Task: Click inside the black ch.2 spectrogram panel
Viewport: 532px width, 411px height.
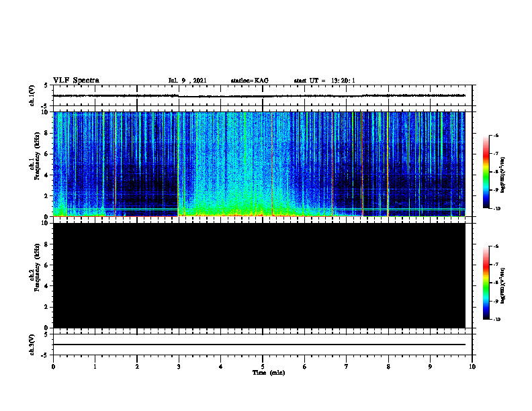Action: click(x=259, y=275)
